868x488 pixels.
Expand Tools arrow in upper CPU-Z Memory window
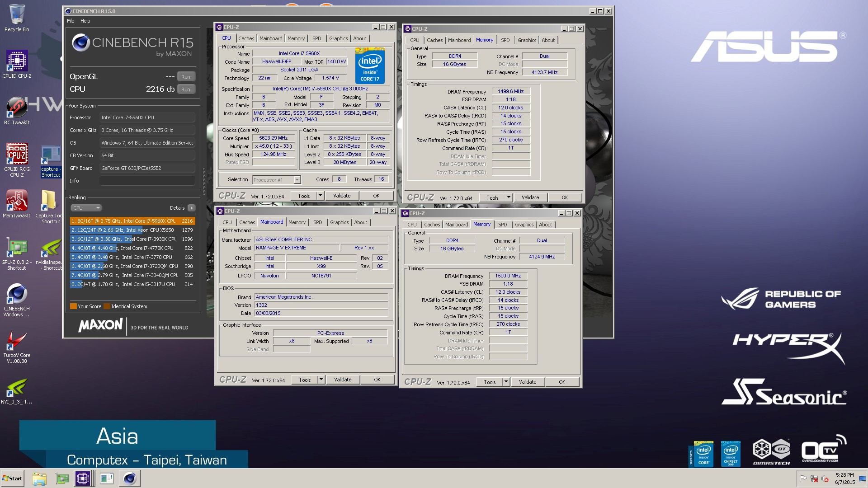(509, 197)
